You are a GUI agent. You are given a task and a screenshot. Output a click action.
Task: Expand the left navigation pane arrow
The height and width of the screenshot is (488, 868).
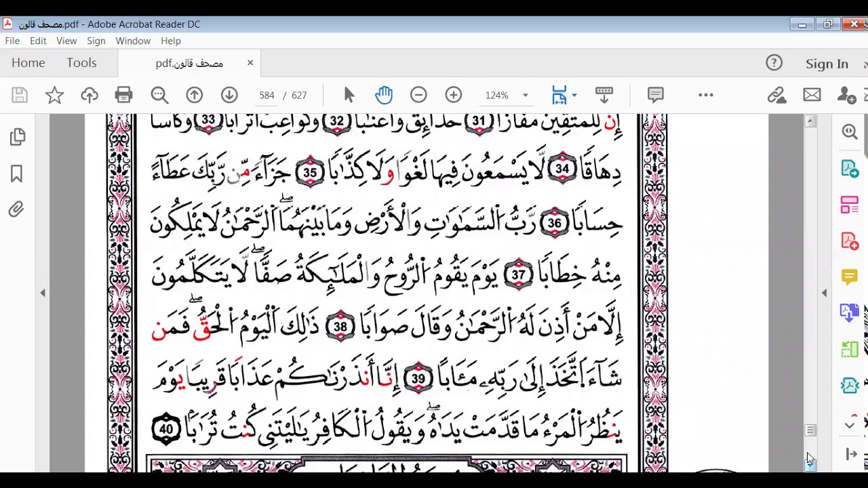click(x=43, y=293)
